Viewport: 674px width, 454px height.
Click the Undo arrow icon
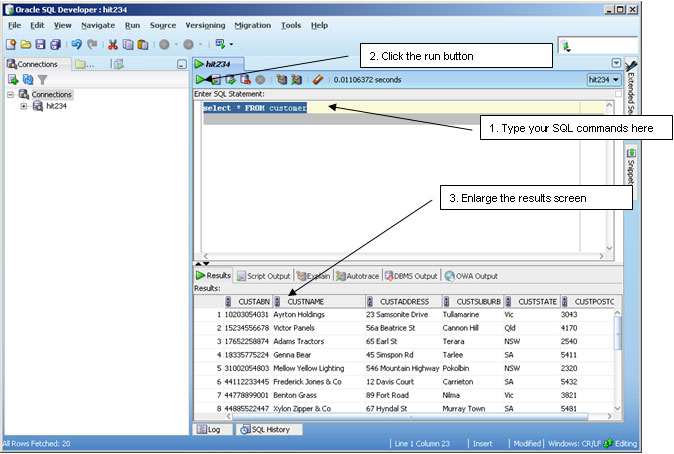click(x=77, y=44)
